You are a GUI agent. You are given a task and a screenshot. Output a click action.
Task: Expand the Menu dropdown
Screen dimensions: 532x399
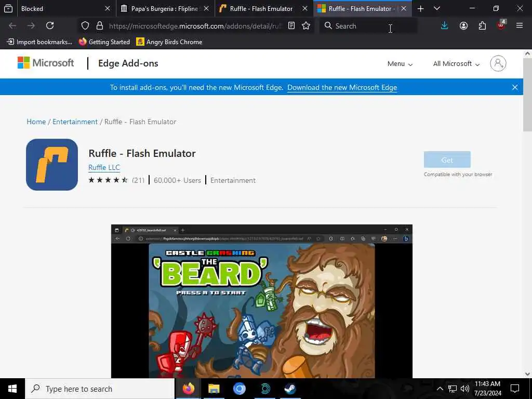(x=400, y=64)
